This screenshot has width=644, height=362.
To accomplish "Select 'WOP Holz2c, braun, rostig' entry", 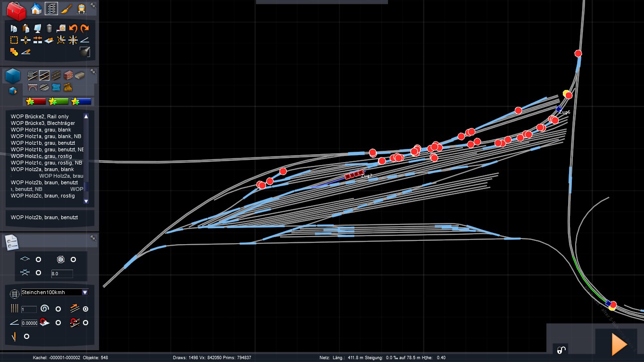I will point(43,196).
